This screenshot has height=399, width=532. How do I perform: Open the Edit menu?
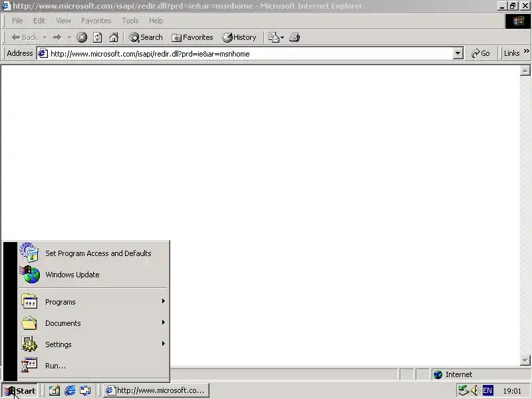pyautogui.click(x=39, y=21)
